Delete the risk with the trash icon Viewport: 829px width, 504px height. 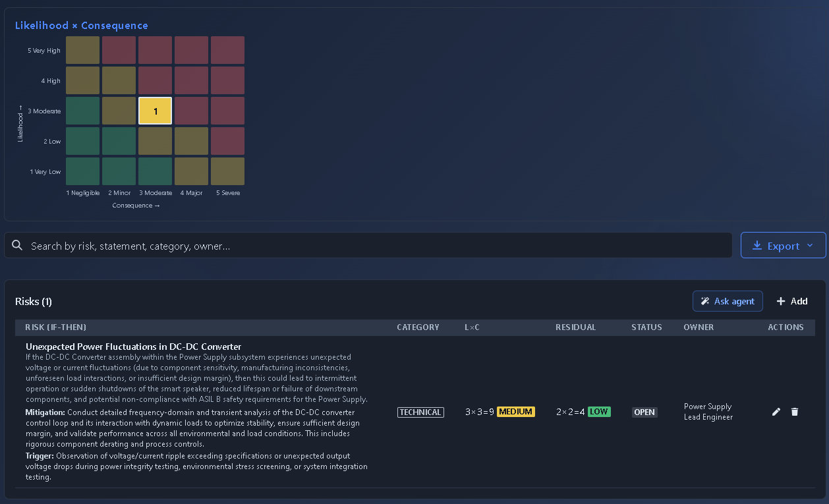pyautogui.click(x=795, y=412)
